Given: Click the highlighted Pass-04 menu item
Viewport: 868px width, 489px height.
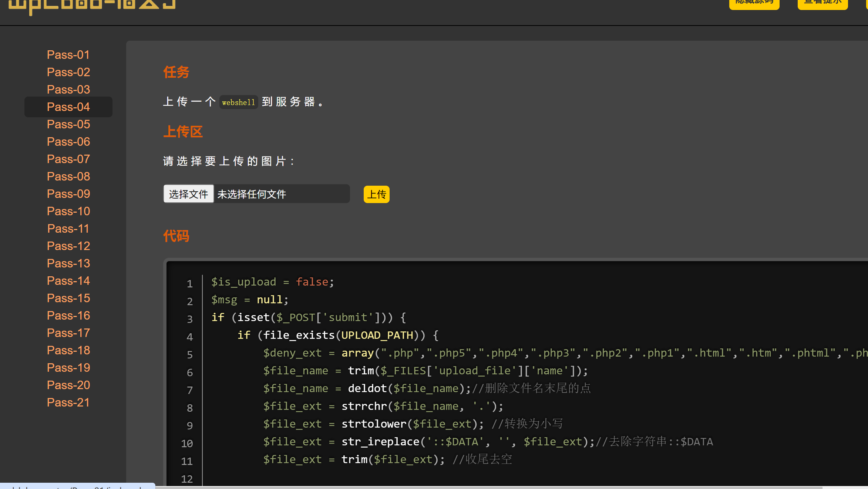Looking at the screenshot, I should 68,107.
